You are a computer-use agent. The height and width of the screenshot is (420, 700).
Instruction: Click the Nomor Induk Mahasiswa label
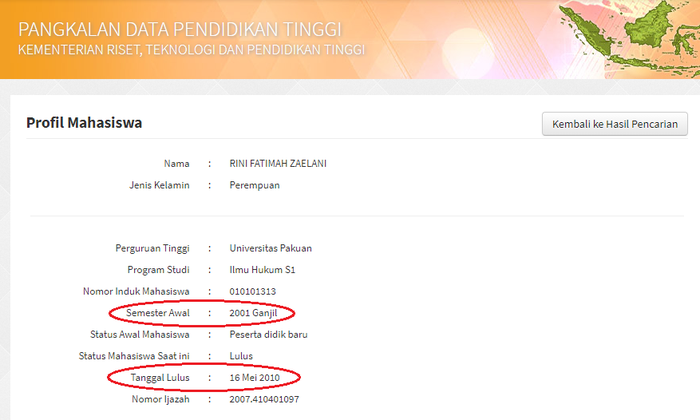coord(136,291)
